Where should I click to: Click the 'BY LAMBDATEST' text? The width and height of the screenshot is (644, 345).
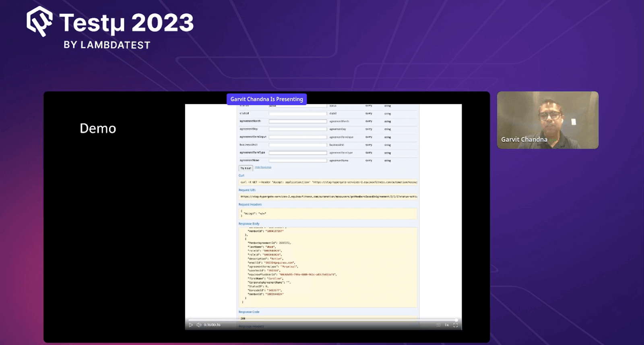click(x=107, y=45)
